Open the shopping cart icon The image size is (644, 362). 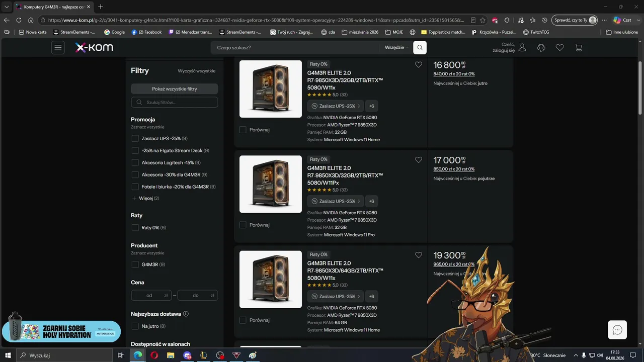pos(579,48)
